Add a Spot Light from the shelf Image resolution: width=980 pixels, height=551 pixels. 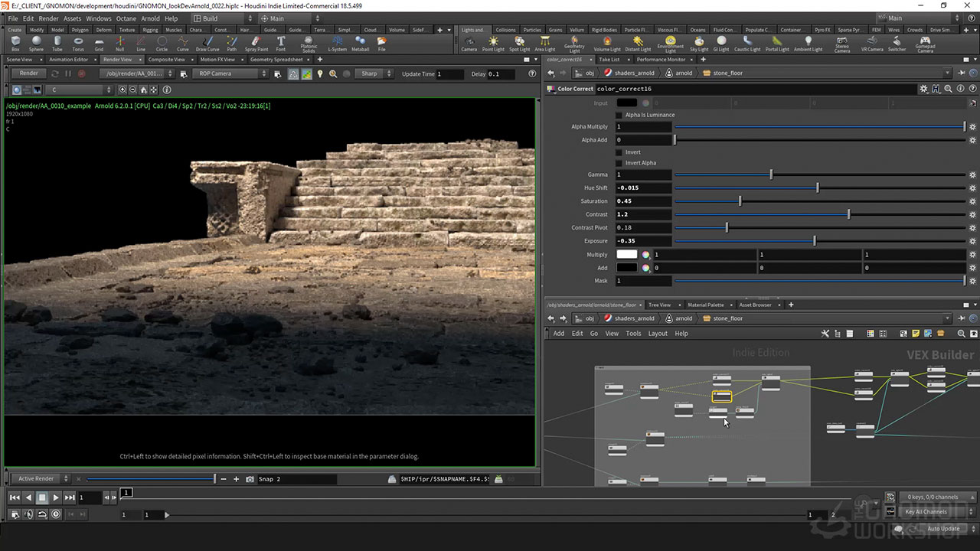coord(519,44)
